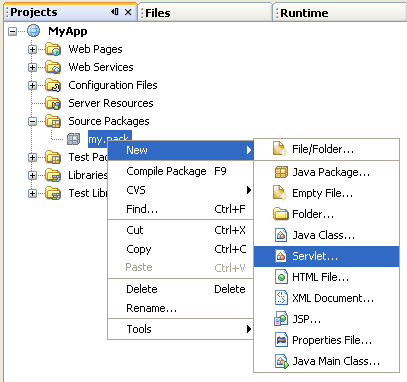Switch to the Runtime tab
The height and width of the screenshot is (382, 407).
click(x=340, y=13)
